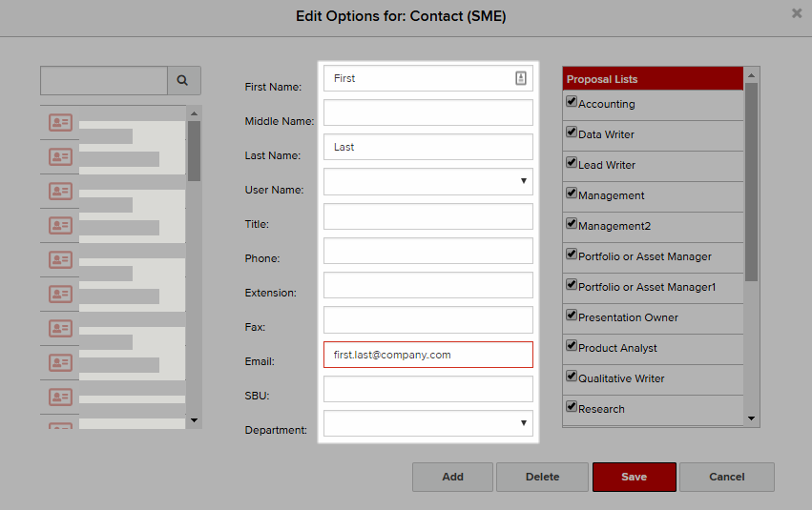812x510 pixels.
Task: Toggle the Product Analyst checkbox
Action: click(572, 345)
